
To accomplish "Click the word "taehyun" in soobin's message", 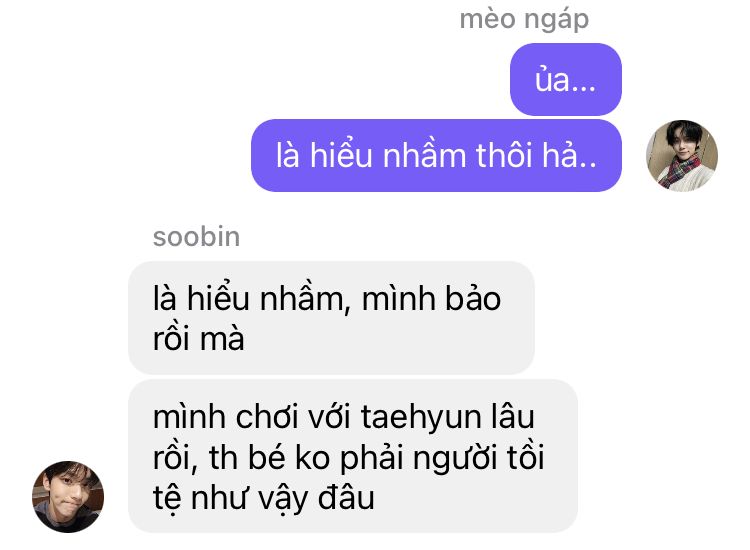I will point(421,417).
